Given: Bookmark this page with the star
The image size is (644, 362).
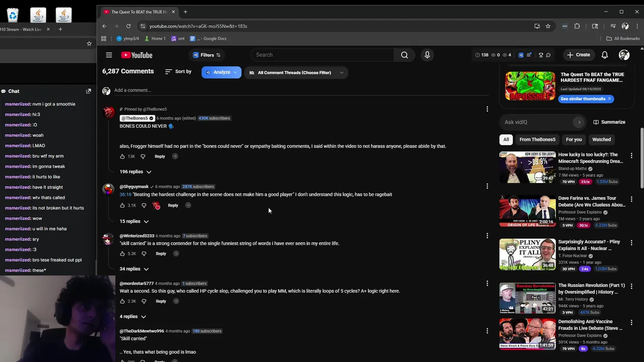Looking at the screenshot, I should click(x=548, y=26).
